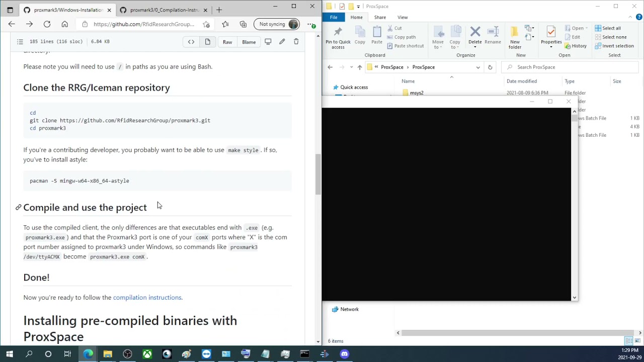Click the browser Forward arrow
The image size is (644, 362).
[29, 24]
